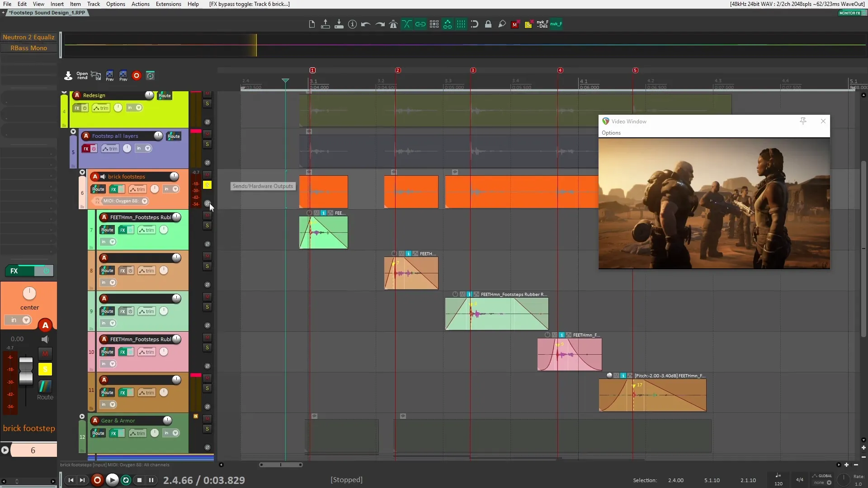Open the Options menu in menu bar
Screen dimensions: 868x488
(116, 4)
